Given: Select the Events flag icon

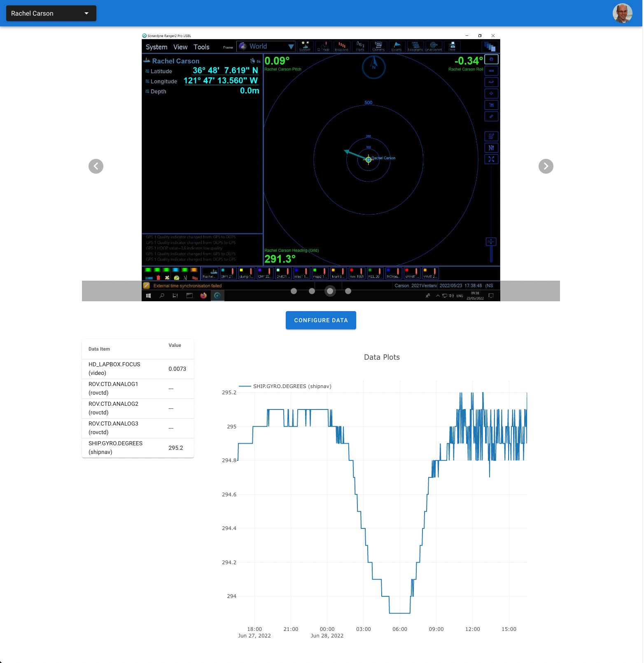Looking at the screenshot, I should click(x=397, y=47).
